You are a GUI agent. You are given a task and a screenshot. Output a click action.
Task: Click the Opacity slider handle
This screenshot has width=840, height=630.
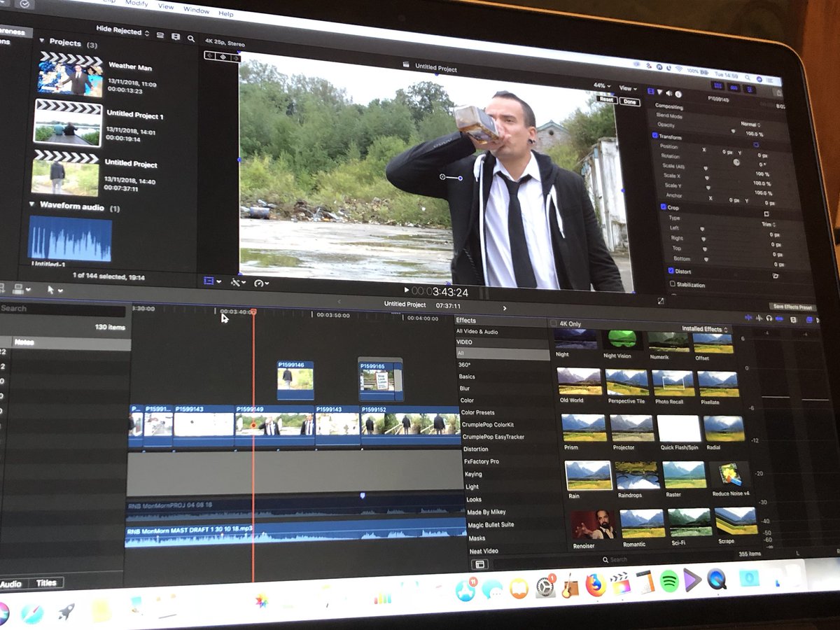[733, 132]
